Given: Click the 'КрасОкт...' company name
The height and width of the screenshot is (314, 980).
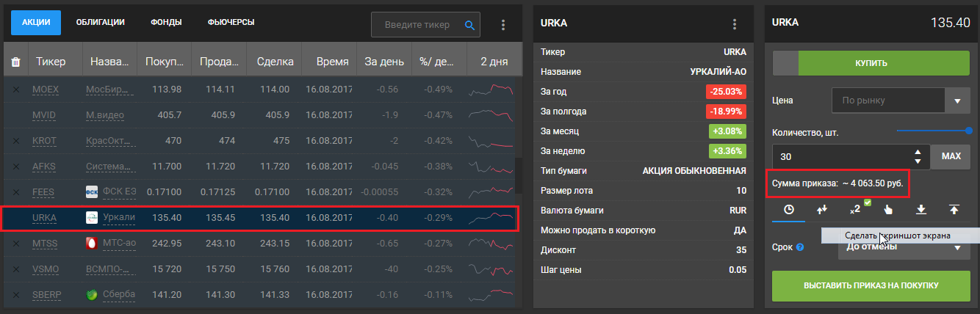Looking at the screenshot, I should pos(110,141).
